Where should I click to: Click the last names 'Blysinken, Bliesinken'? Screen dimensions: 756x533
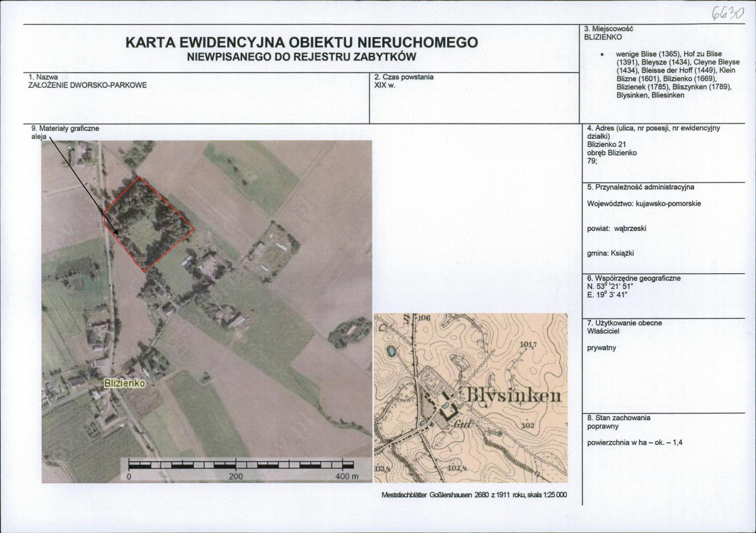(x=650, y=95)
